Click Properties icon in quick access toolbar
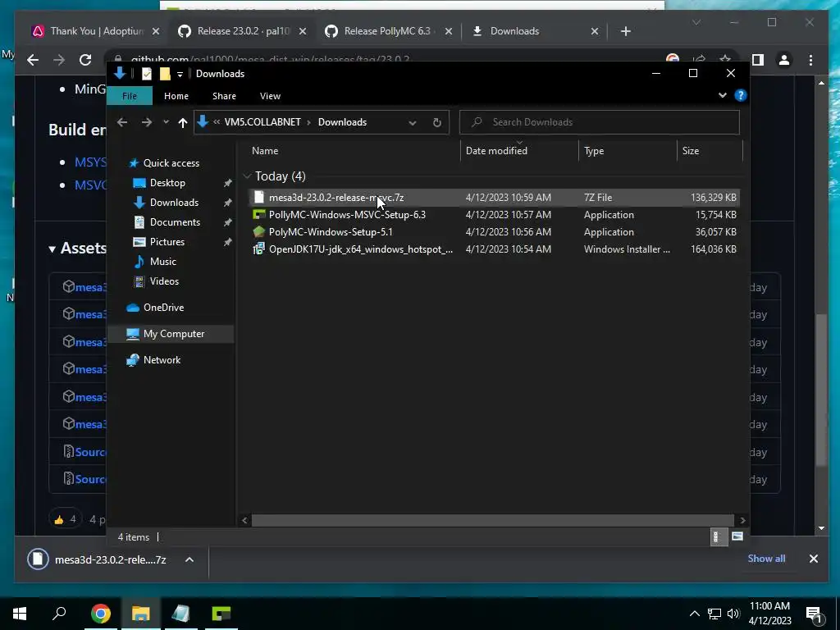Viewport: 840px width, 630px height. [146, 74]
